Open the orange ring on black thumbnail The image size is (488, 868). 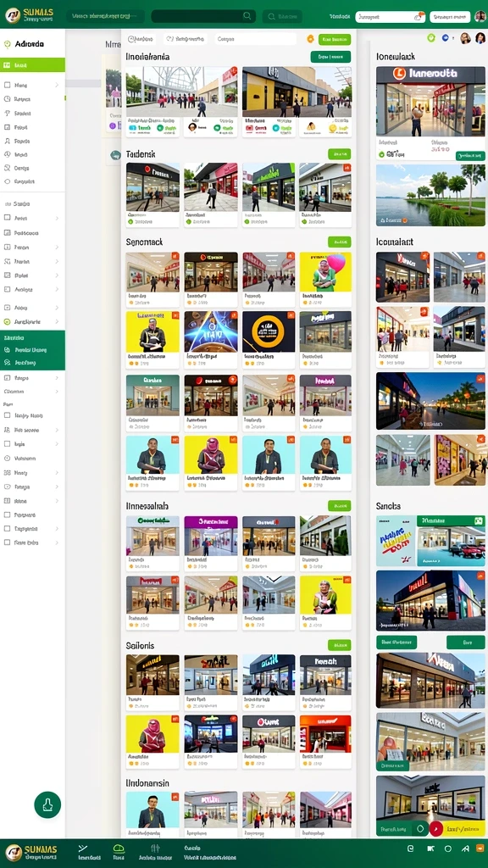coord(269,331)
